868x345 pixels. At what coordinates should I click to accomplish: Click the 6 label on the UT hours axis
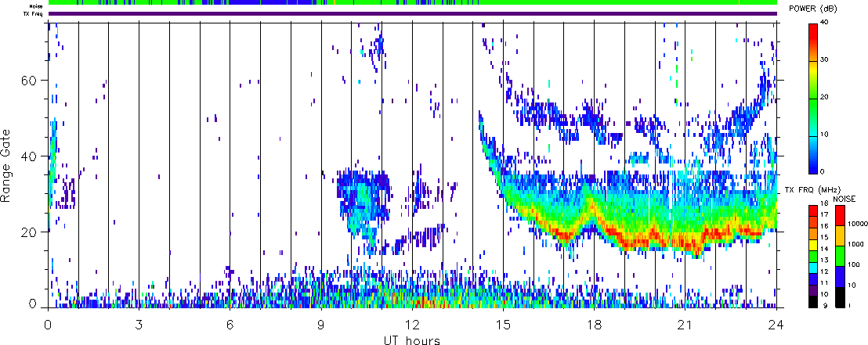[230, 323]
